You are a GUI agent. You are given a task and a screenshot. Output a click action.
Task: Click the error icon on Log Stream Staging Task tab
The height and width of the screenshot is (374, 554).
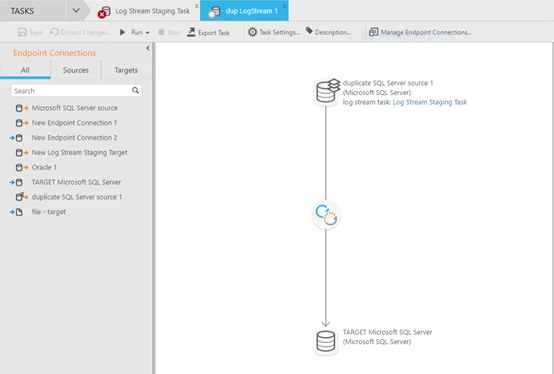102,14
